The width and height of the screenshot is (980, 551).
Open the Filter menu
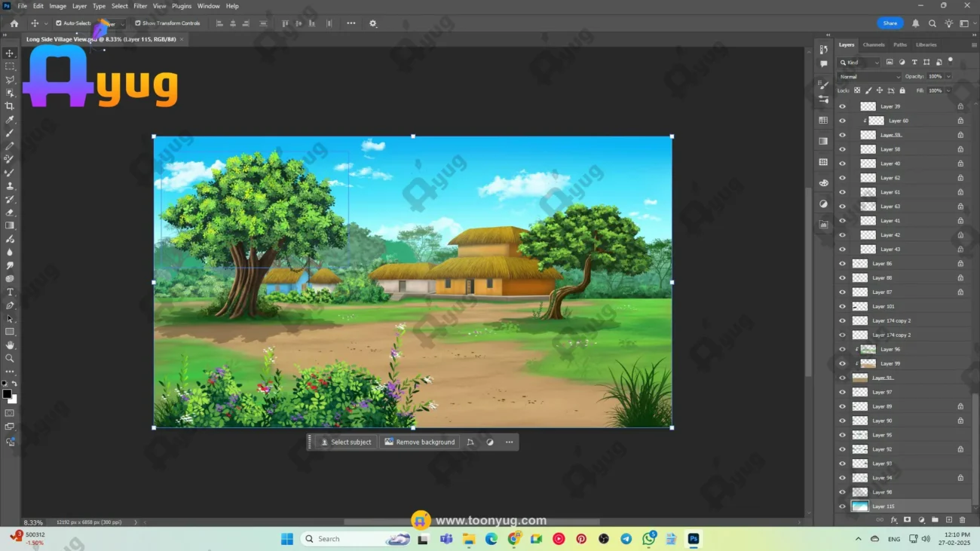pyautogui.click(x=140, y=6)
